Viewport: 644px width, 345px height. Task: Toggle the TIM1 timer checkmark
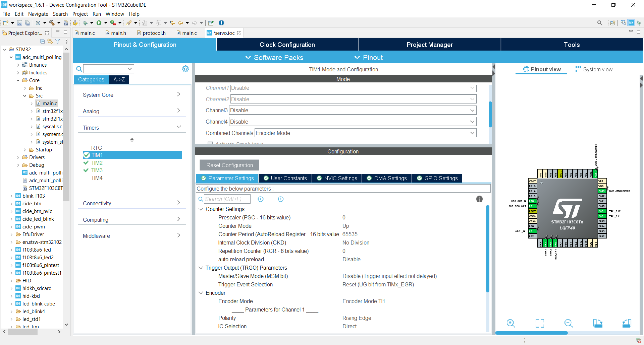[87, 155]
